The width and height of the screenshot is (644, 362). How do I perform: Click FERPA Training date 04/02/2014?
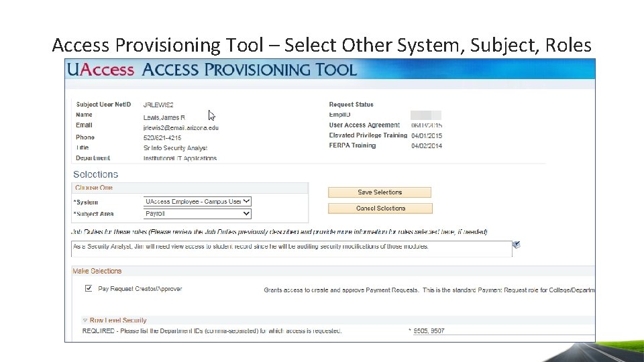coord(427,145)
